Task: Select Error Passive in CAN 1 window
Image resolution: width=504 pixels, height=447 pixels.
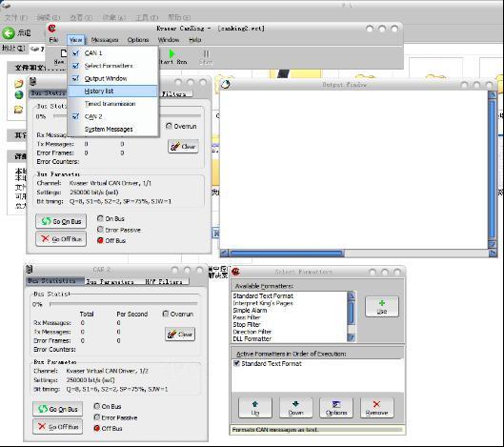Action: coord(100,230)
